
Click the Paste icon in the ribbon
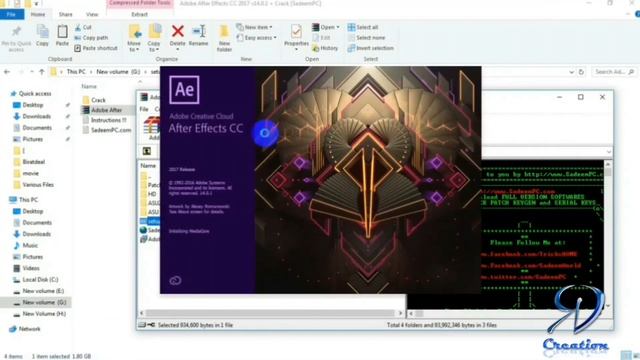62,31
